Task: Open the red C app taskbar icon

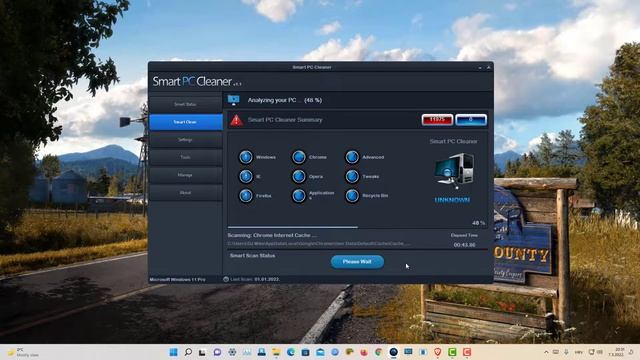Action: click(467, 352)
